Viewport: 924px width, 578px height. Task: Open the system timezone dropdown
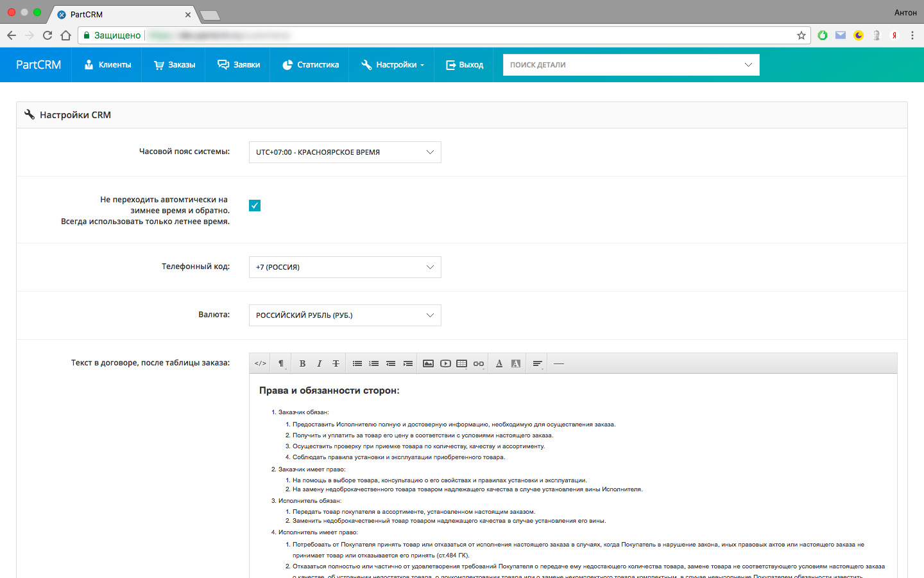click(345, 152)
